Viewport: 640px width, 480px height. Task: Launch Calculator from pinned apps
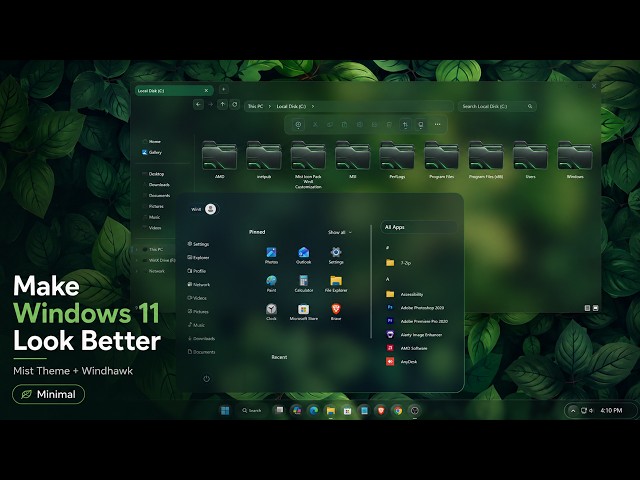point(303,284)
